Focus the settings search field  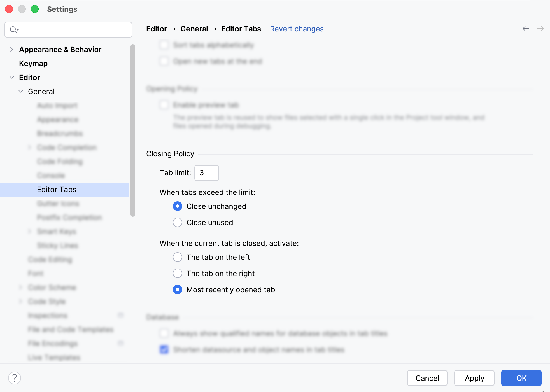[x=68, y=30]
